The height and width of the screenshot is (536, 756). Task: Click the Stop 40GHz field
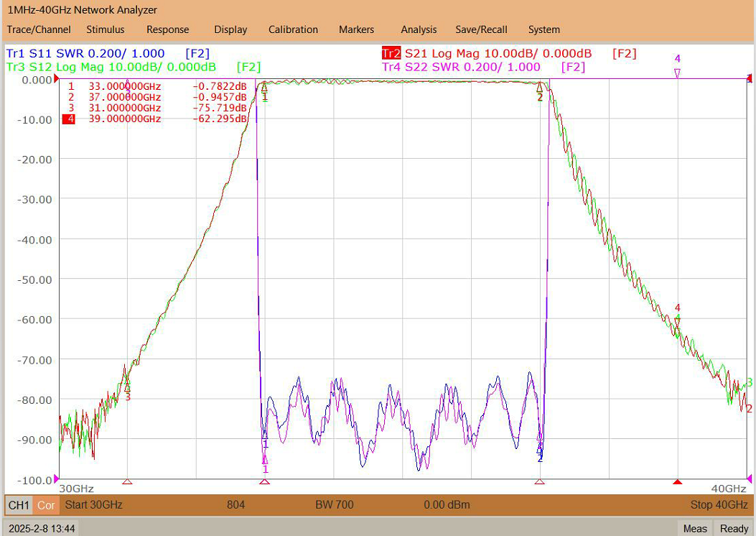pos(719,505)
